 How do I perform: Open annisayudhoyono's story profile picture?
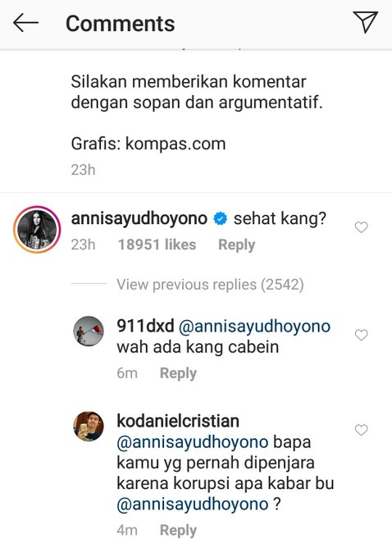(37, 230)
